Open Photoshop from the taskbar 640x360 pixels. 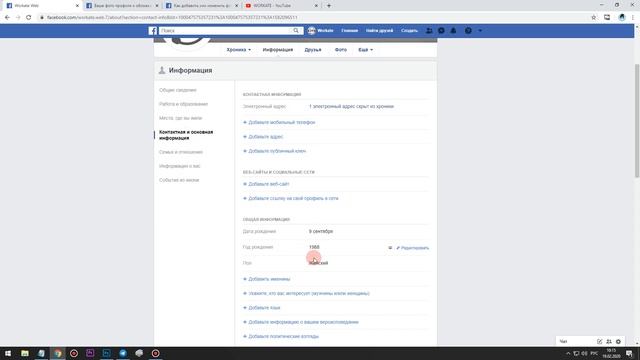pos(107,353)
